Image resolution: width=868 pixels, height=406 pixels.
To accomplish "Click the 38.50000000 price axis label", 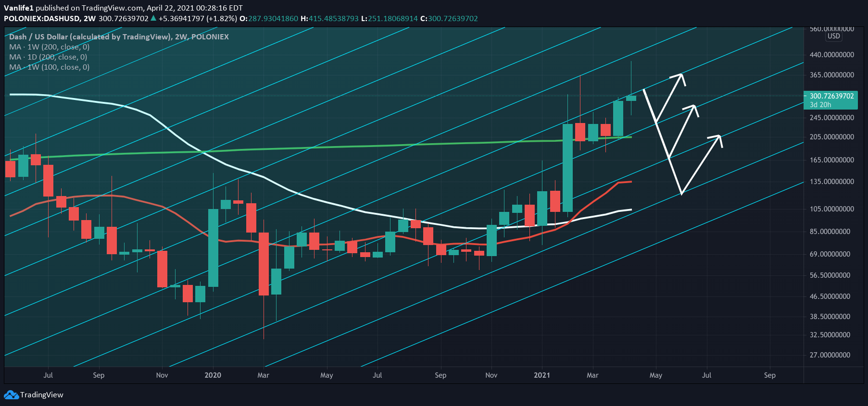I will (x=830, y=317).
